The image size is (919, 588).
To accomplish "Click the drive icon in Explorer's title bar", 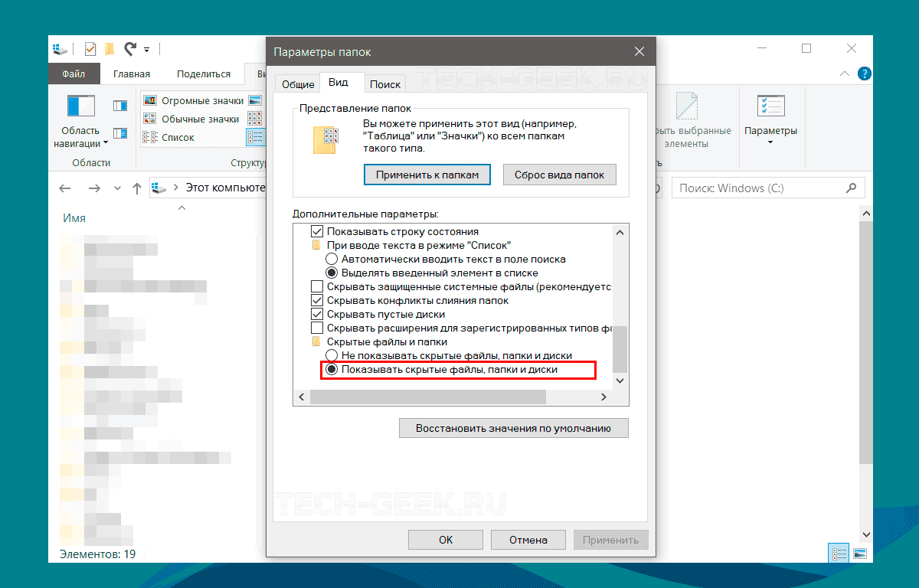I will click(61, 49).
